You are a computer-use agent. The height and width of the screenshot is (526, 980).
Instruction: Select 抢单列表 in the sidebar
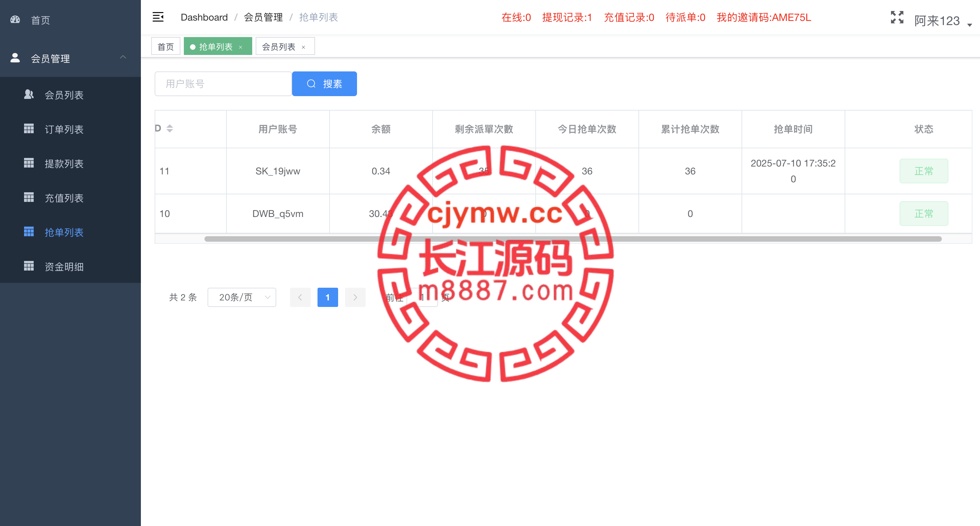coord(70,232)
